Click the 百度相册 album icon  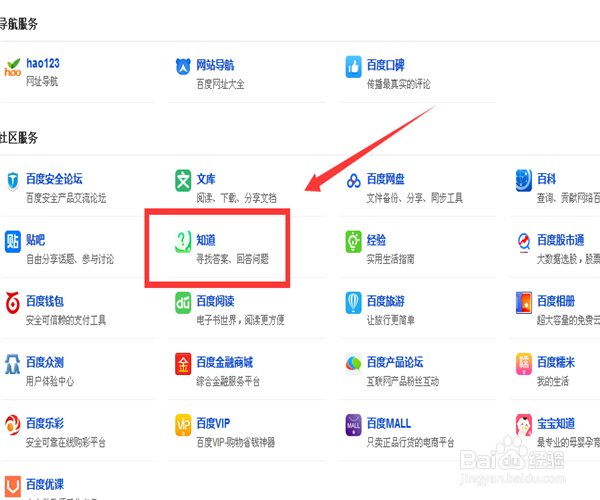click(523, 303)
